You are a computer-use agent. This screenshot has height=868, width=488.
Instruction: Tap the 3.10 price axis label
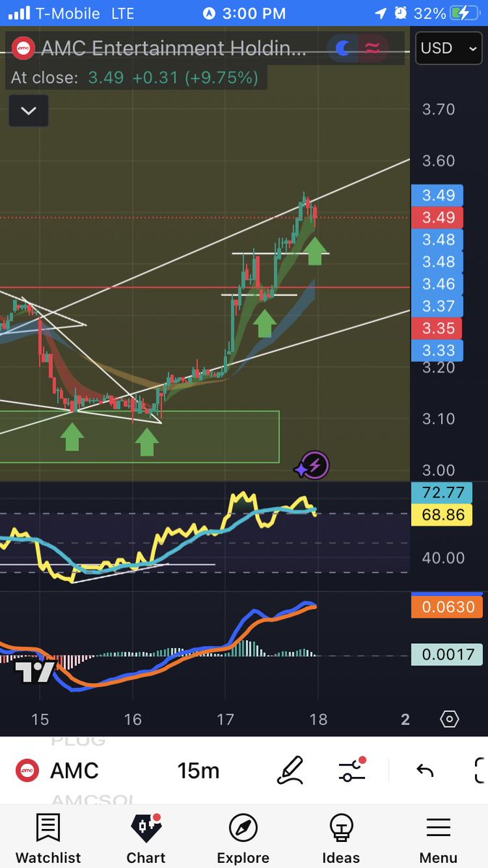[438, 418]
